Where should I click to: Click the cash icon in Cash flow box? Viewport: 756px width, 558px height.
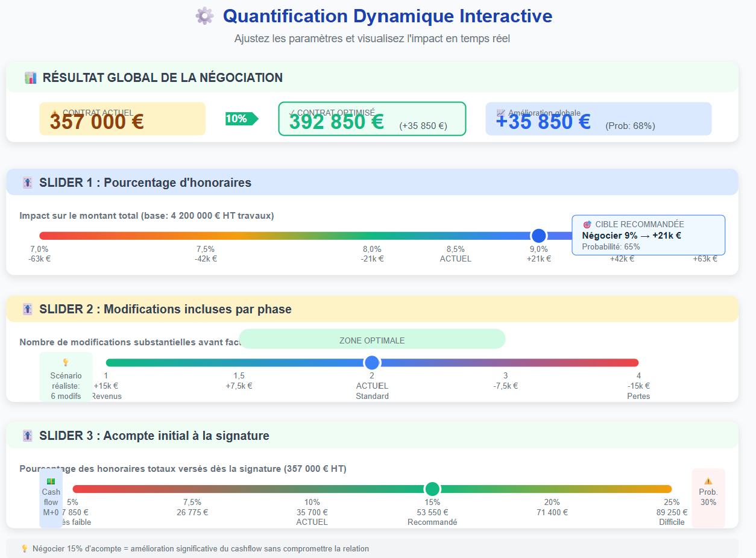point(51,481)
